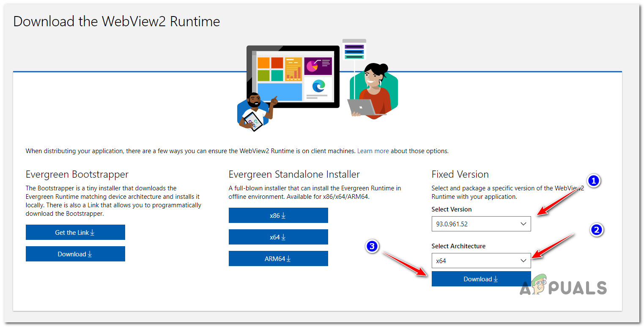Click the Select Version label

(x=452, y=209)
